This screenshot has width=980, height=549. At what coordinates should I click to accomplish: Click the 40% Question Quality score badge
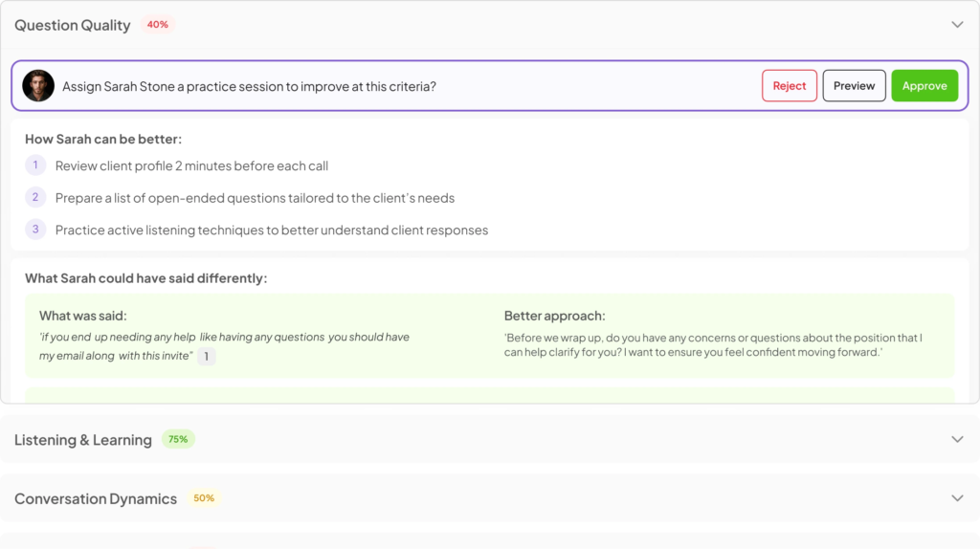click(158, 24)
